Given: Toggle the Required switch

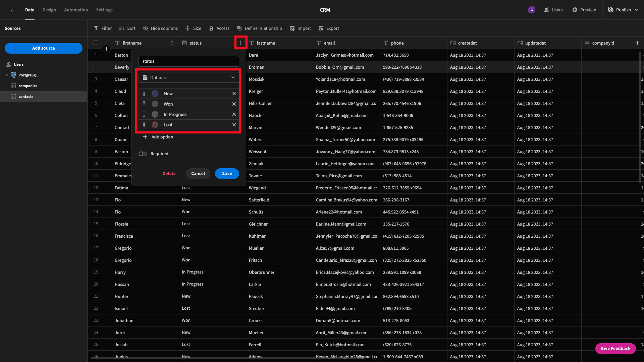Looking at the screenshot, I should pos(143,154).
